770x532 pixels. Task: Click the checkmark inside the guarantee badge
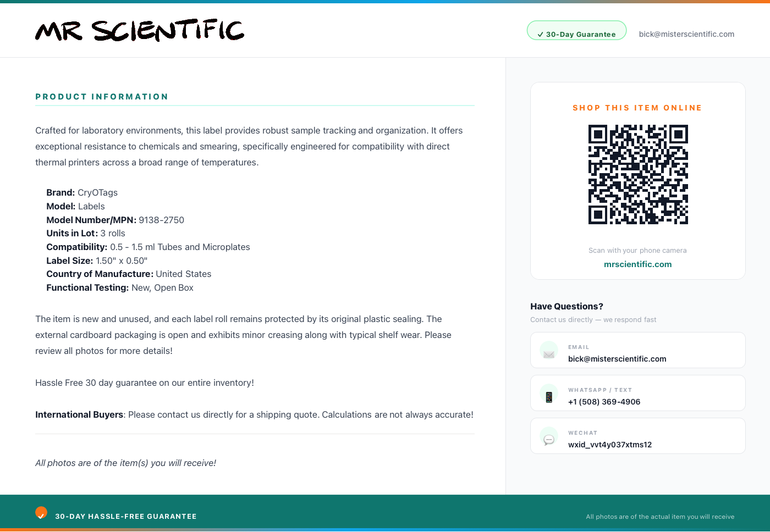coord(541,35)
